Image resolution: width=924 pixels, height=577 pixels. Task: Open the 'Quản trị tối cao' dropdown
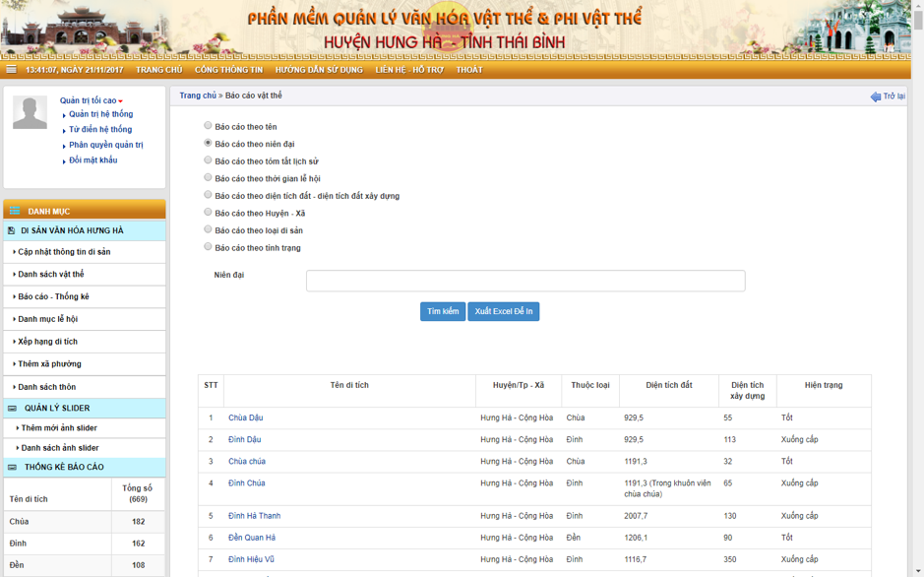91,100
